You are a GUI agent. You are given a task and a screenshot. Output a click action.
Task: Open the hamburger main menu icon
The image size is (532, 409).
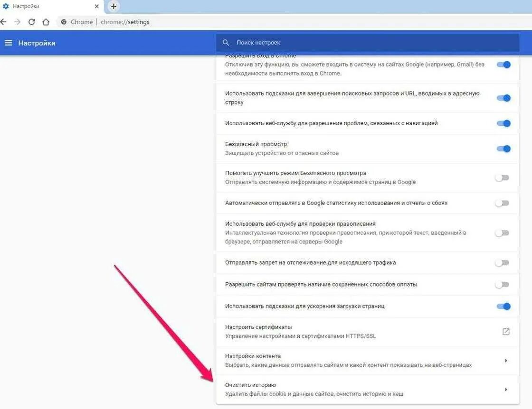(9, 43)
